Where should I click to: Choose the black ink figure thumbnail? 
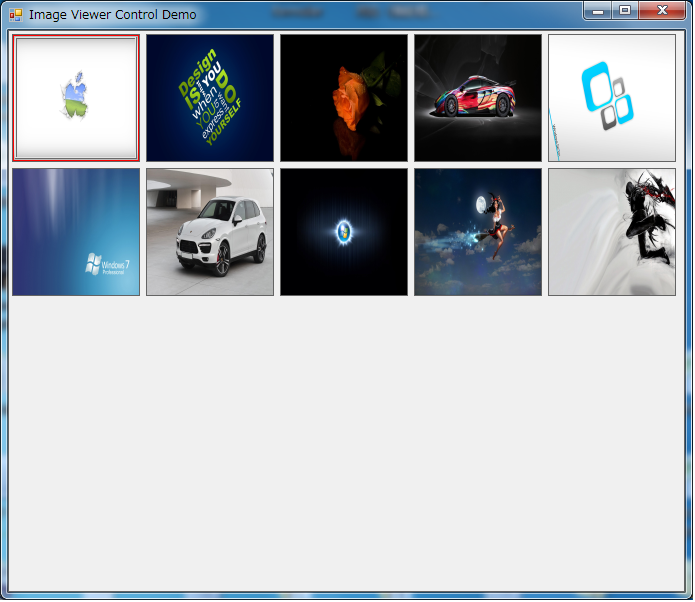click(x=612, y=232)
